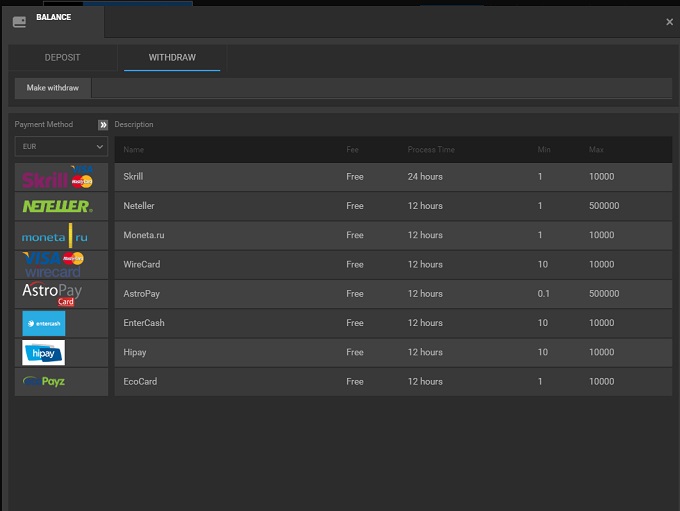Sort by the Process Time column header
Image resolution: width=680 pixels, height=511 pixels.
click(x=431, y=150)
